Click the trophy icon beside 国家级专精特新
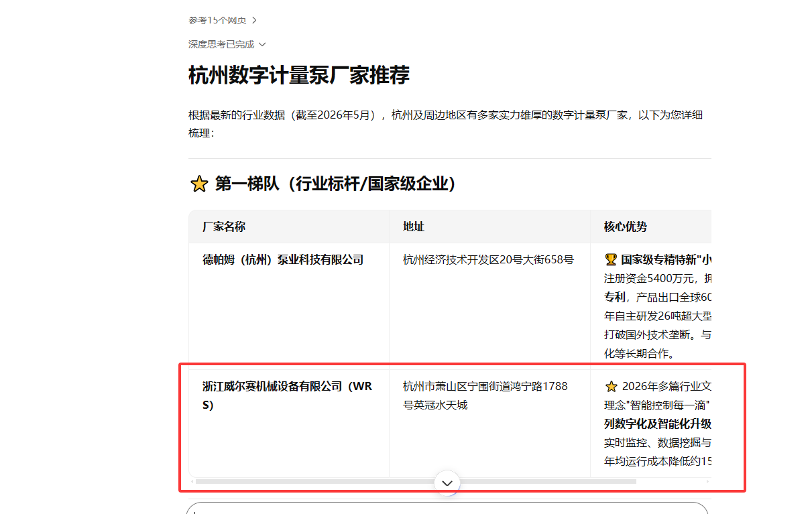 tap(610, 259)
